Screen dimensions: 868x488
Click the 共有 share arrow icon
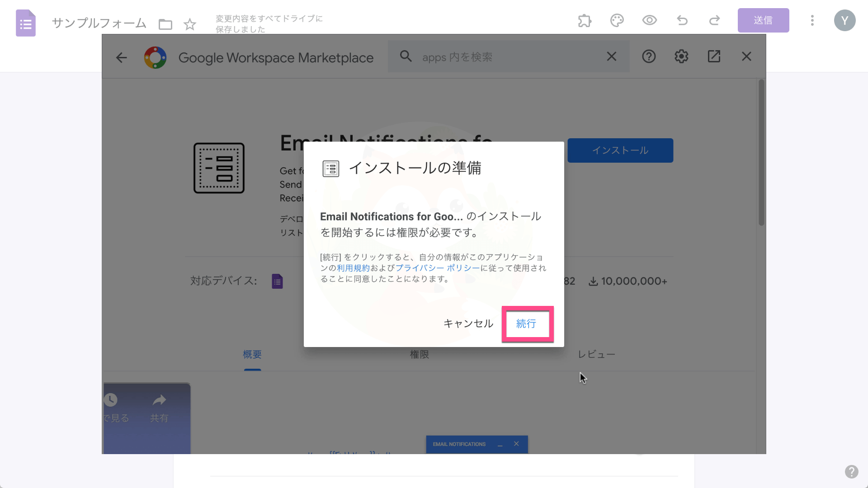click(159, 400)
